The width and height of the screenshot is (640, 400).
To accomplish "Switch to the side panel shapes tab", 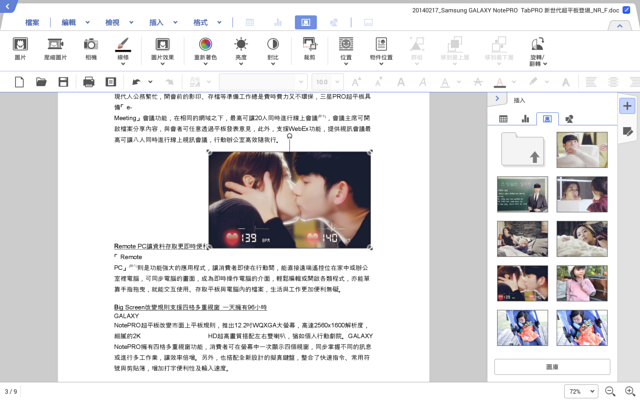I will (569, 119).
